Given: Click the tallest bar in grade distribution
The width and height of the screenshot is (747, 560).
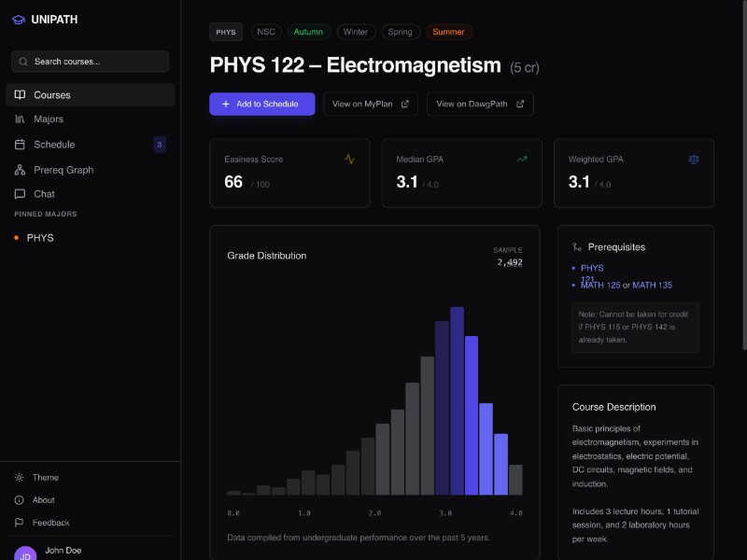Looking at the screenshot, I should click(457, 401).
